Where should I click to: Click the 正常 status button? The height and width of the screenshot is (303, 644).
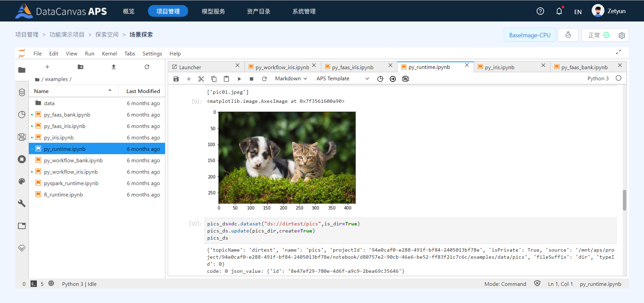[599, 35]
